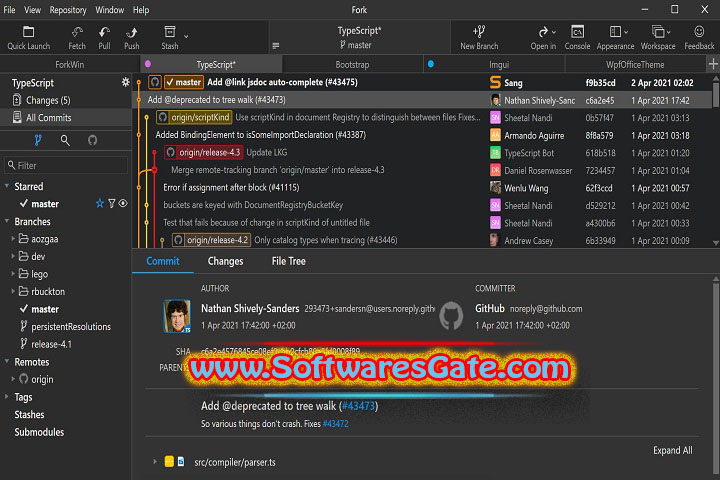
Task: Add a new repository tab
Action: pyautogui.click(x=713, y=64)
